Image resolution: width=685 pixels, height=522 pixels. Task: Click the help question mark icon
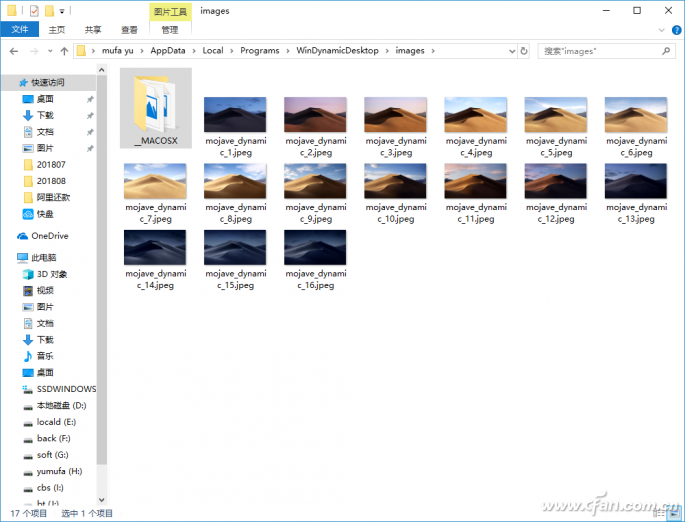[x=675, y=30]
